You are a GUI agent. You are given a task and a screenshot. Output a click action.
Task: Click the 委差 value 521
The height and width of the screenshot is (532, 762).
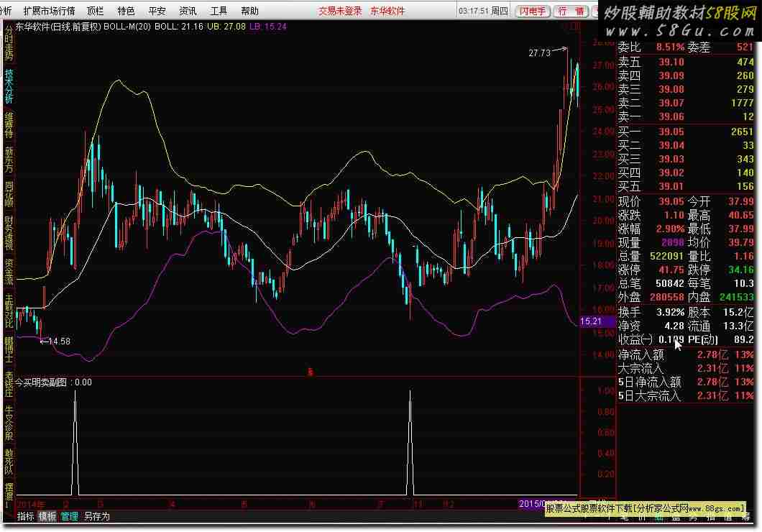pyautogui.click(x=745, y=47)
